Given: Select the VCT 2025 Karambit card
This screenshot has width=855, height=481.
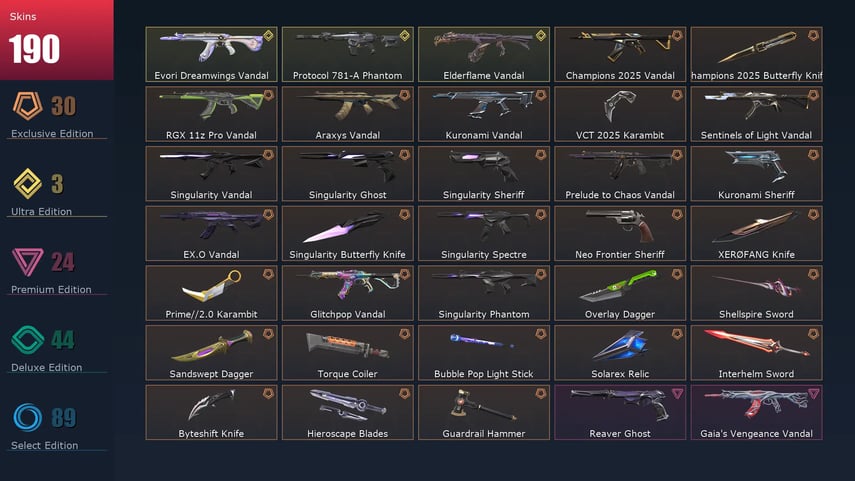Looking at the screenshot, I should pyautogui.click(x=620, y=114).
